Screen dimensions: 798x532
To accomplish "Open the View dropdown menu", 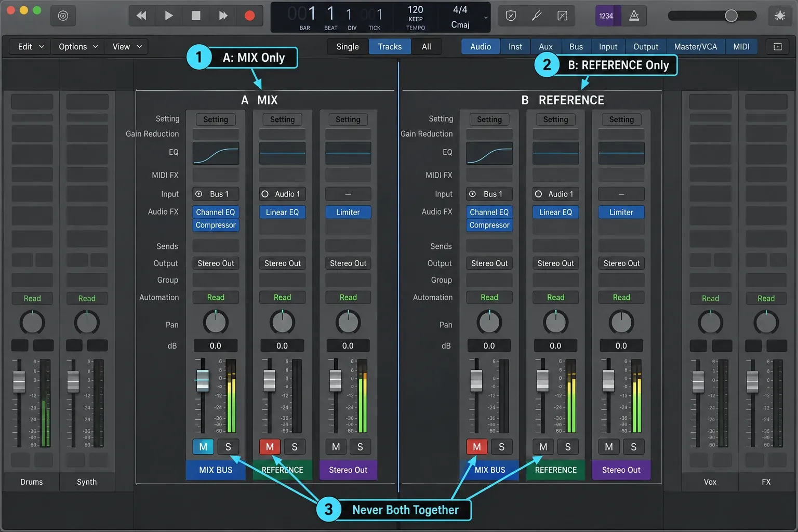I will coord(127,47).
